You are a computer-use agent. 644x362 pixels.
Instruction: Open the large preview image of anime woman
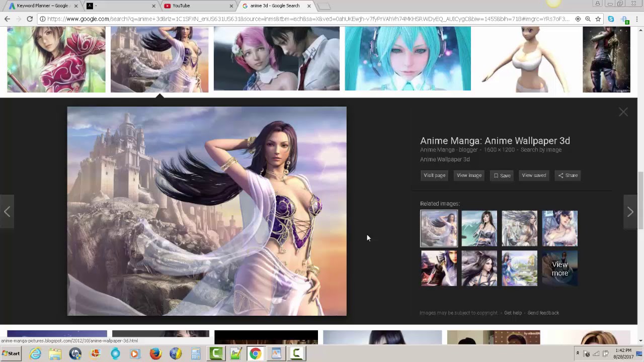point(207,211)
